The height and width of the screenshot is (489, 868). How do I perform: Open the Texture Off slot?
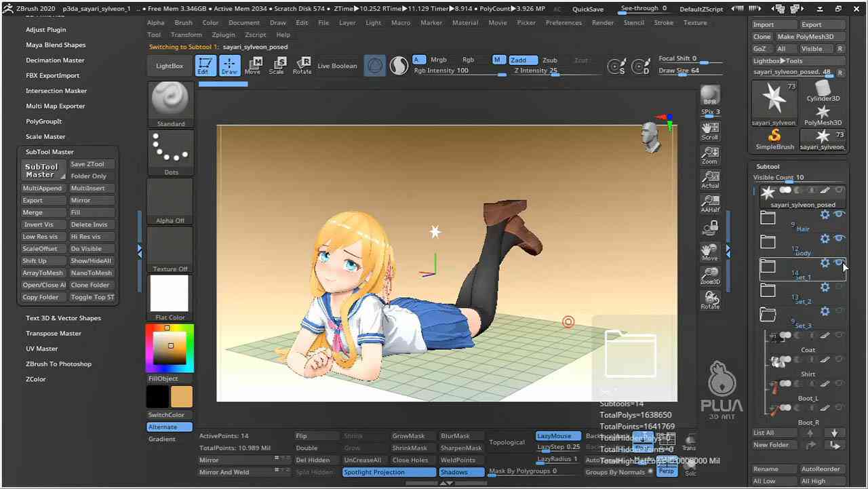[170, 250]
